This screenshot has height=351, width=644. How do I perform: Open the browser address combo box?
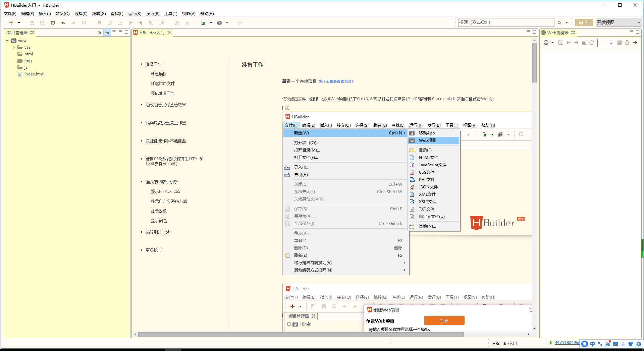606,43
